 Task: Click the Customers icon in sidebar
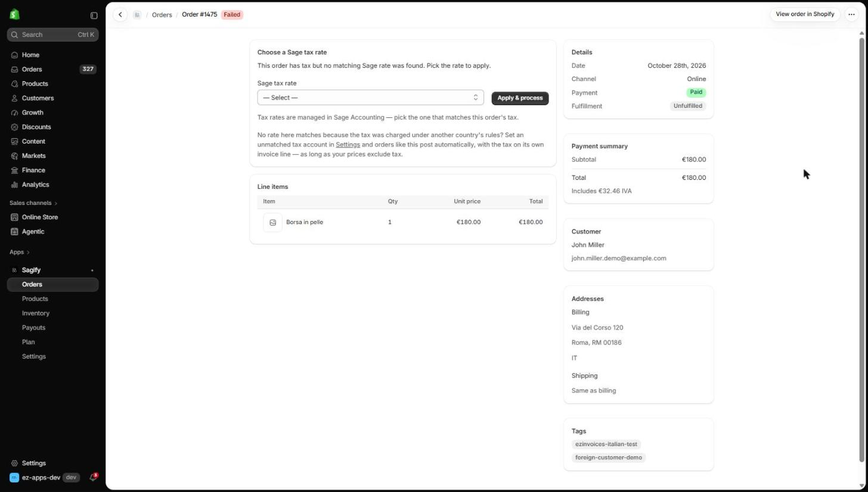point(15,98)
